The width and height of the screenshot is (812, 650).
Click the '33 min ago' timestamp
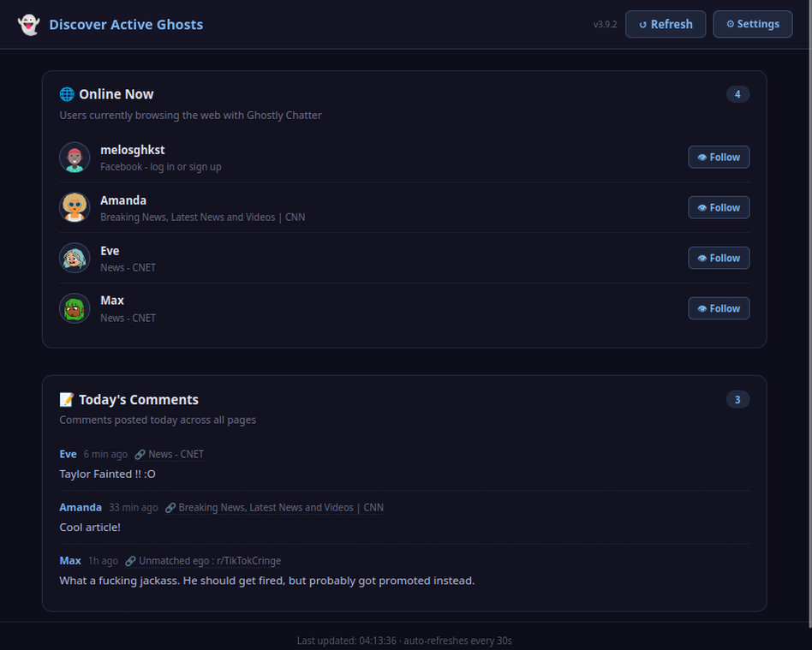[x=133, y=508]
